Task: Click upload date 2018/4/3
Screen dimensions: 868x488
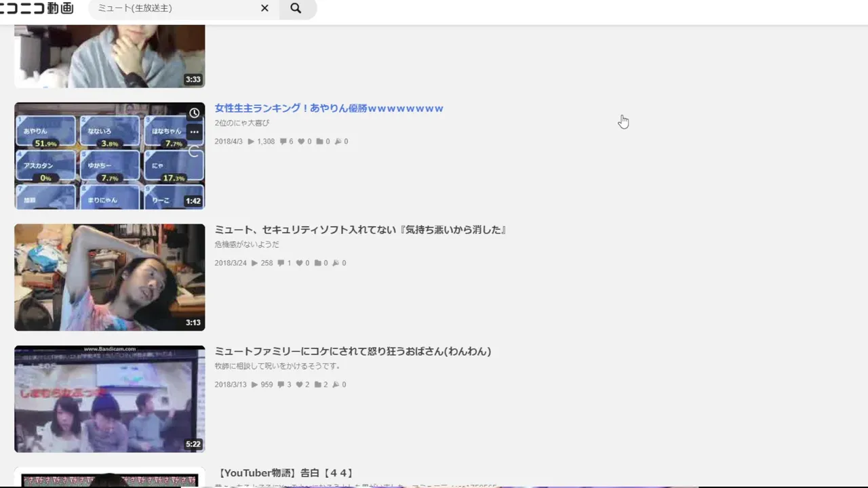Action: [229, 142]
